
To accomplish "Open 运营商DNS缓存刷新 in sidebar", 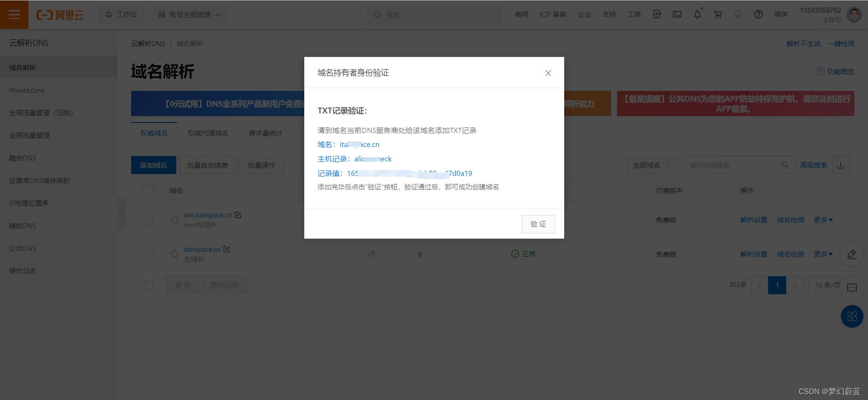I will point(59,180).
